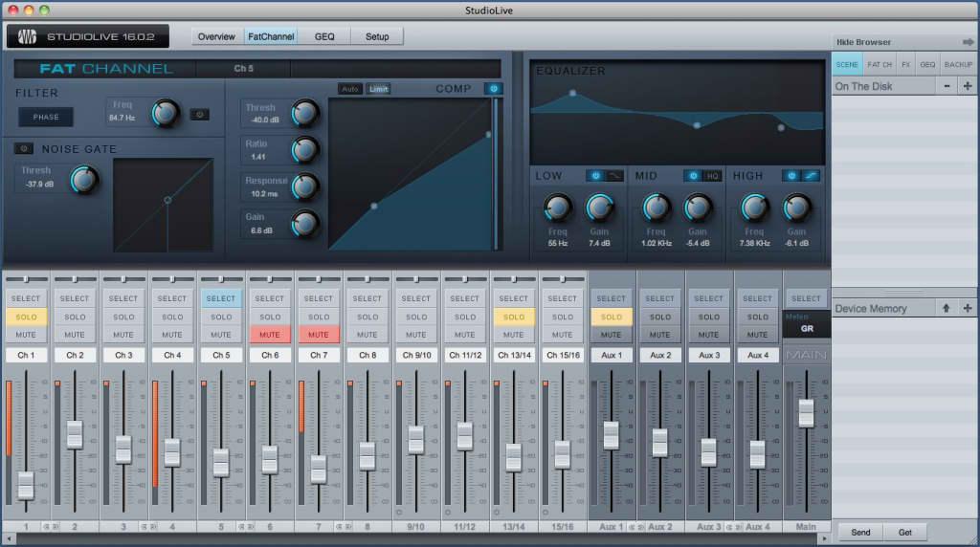Switch to the FatChannel tab
Screen dimensions: 980x547
tap(271, 37)
